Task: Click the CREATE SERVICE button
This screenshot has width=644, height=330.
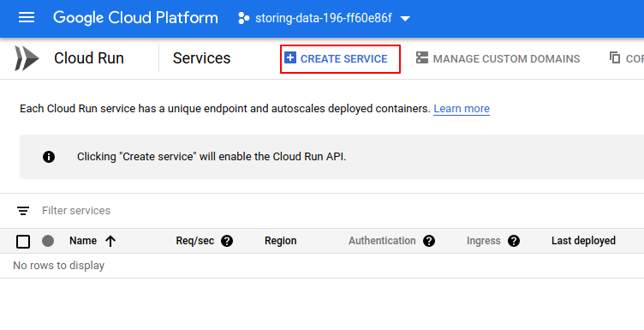Action: [340, 59]
